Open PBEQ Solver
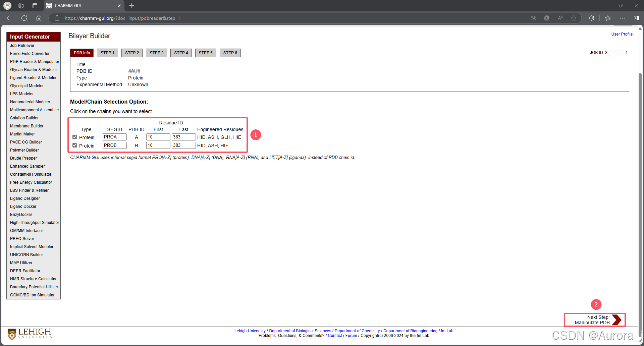Viewport: 644px width, 346px height. tap(22, 239)
